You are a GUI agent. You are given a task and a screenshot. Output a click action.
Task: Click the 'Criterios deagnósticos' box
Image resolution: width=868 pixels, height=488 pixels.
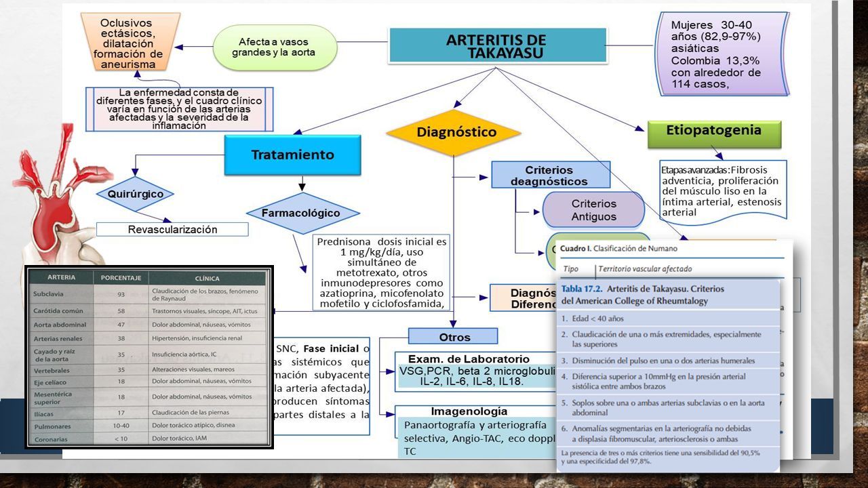click(550, 175)
